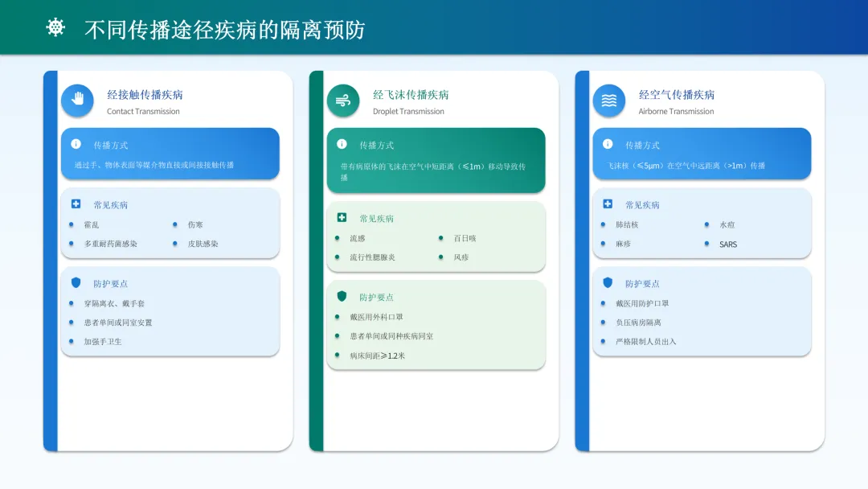The height and width of the screenshot is (489, 868).
Task: Select the heading 经空气传播疾病
Action: pos(677,95)
